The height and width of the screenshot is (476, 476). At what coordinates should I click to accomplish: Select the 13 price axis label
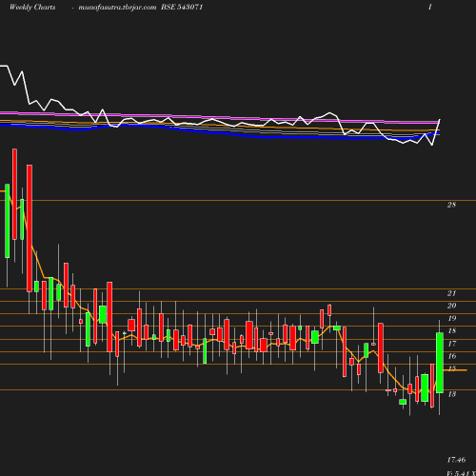451,394
